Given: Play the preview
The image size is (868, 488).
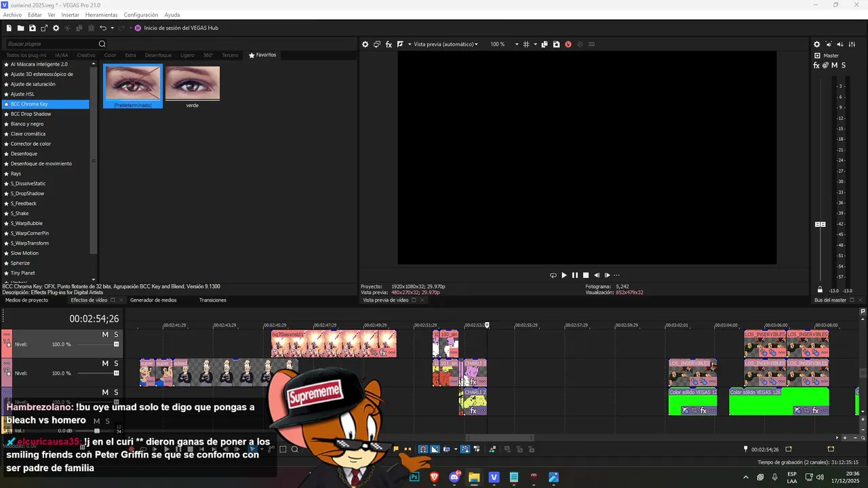Looking at the screenshot, I should tap(564, 275).
